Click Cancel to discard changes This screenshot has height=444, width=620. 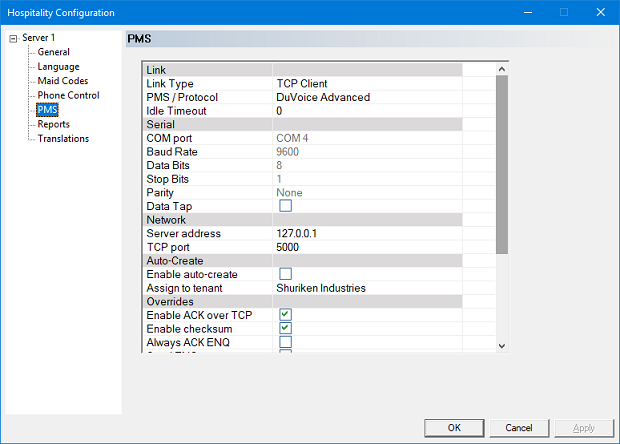(x=518, y=427)
